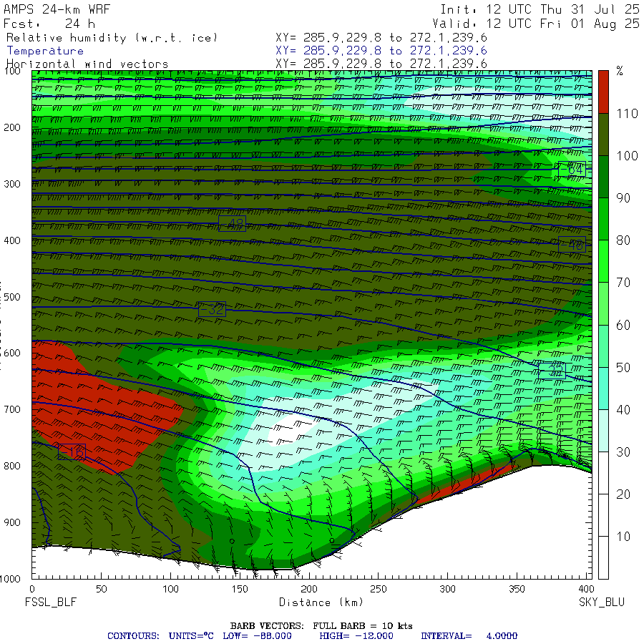Click the pressure axis "600" tick label
This screenshot has height=644, width=644.
click(x=12, y=353)
